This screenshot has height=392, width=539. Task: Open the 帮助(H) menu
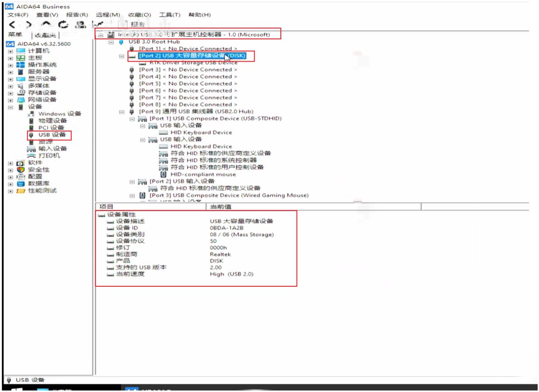coord(199,15)
